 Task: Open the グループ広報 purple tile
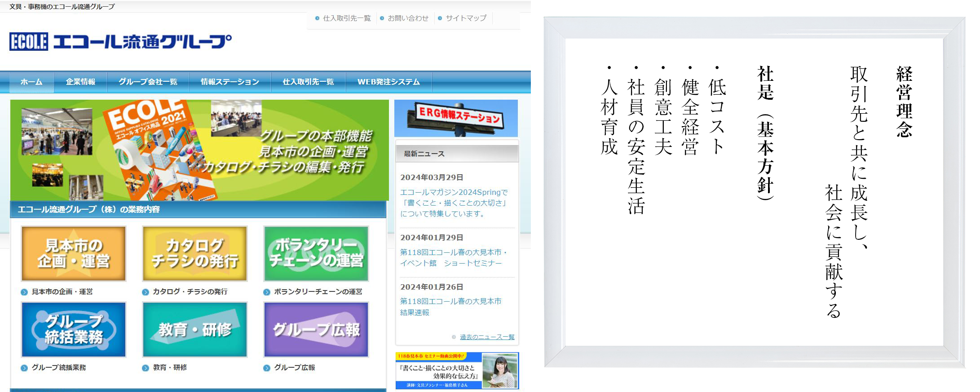316,330
